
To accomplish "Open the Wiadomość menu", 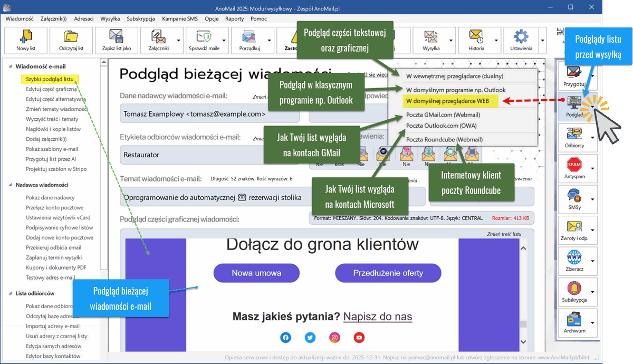I will point(20,18).
